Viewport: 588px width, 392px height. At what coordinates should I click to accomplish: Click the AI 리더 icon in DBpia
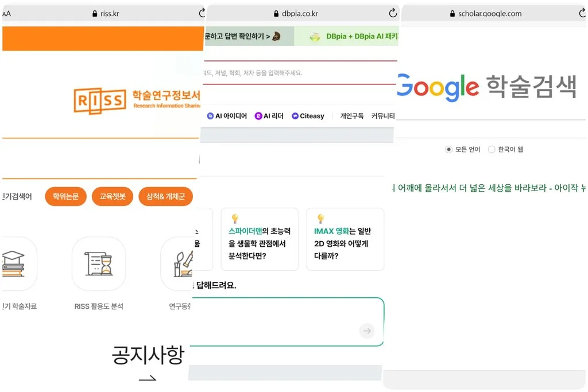pyautogui.click(x=258, y=116)
